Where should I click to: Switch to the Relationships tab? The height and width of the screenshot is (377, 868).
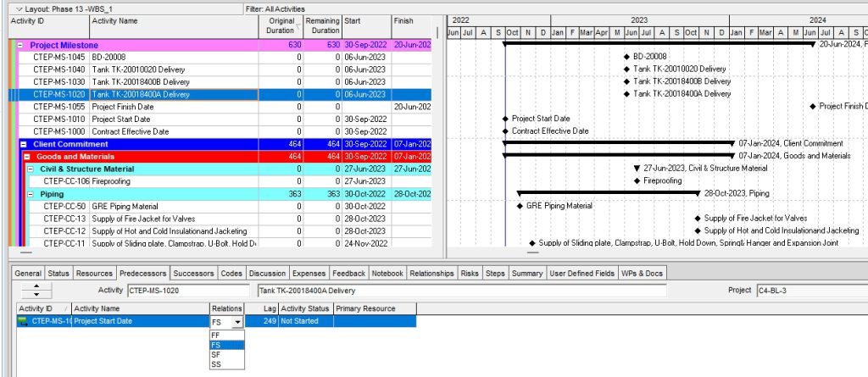coord(432,274)
